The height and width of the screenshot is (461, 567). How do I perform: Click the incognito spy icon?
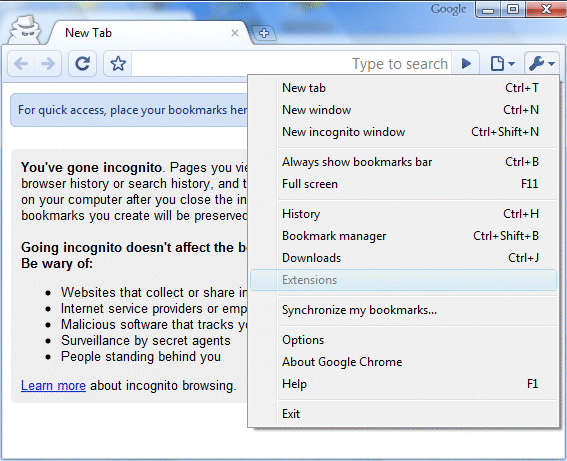coord(24,30)
